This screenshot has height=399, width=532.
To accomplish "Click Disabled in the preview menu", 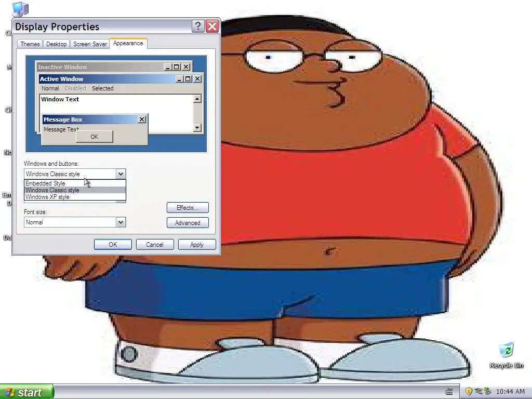I will (75, 88).
